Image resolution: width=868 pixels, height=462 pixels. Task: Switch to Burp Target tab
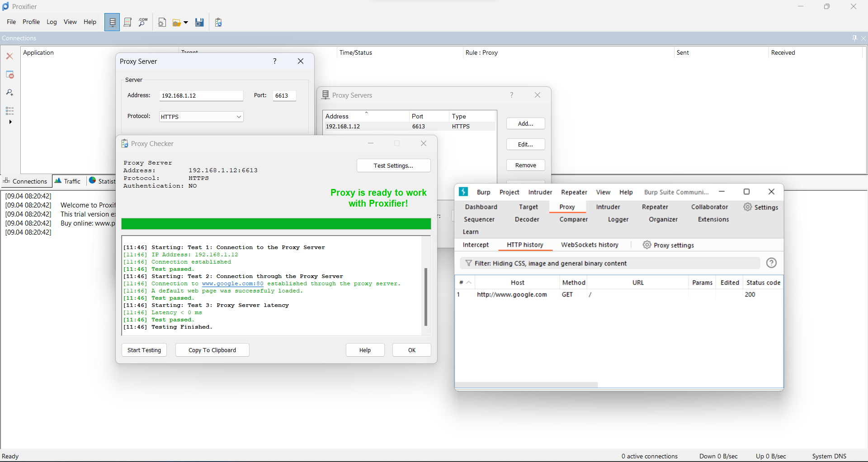point(528,207)
